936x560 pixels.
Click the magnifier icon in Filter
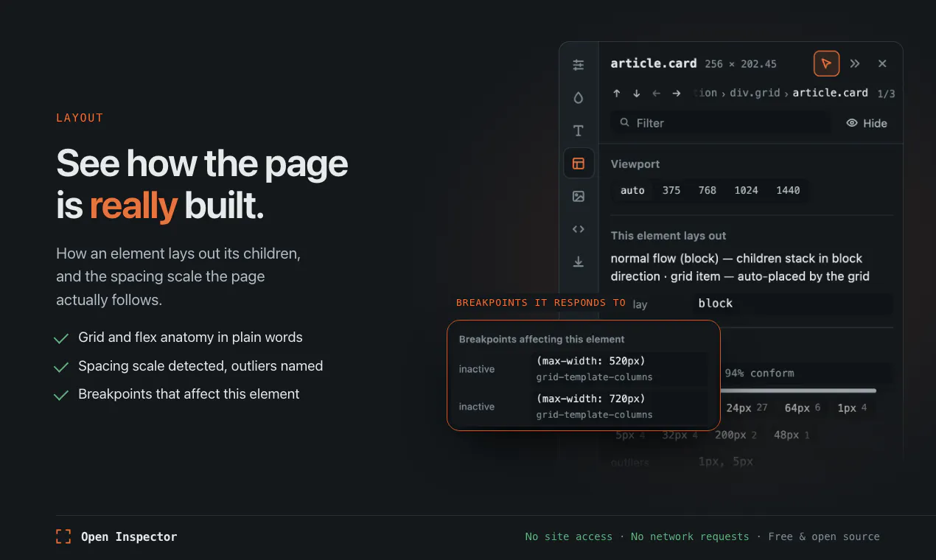(x=625, y=123)
